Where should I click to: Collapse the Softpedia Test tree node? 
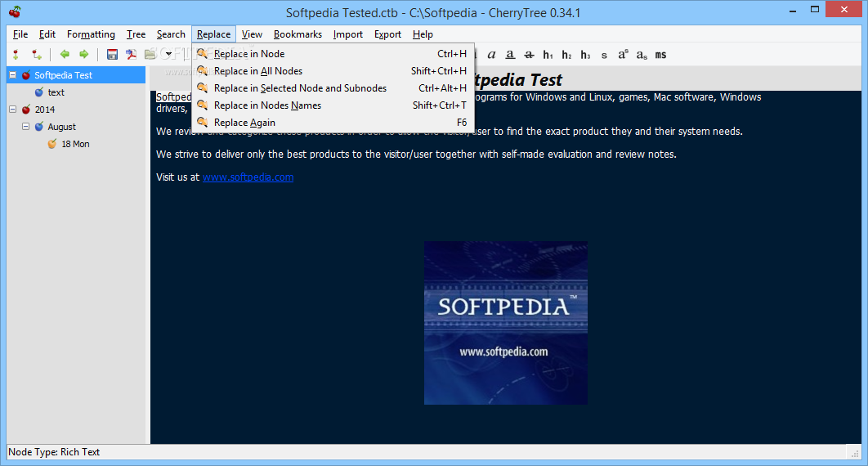tap(13, 74)
